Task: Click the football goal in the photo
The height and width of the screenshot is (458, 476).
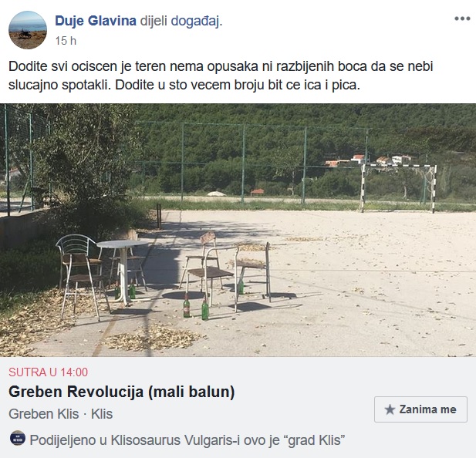Action: tap(399, 188)
